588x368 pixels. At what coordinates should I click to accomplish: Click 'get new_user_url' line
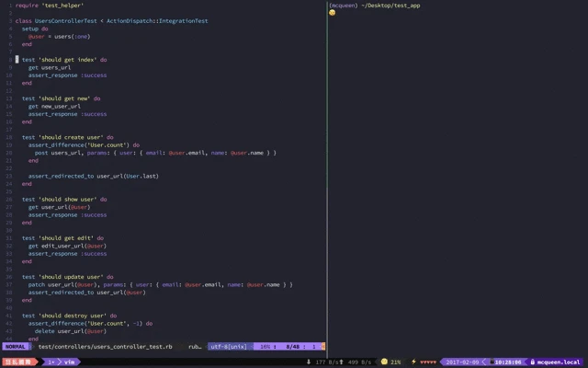pos(54,107)
